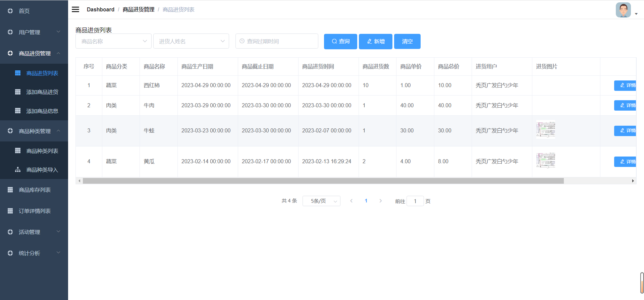644x300 pixels.
Task: Collapse the 商品进货管理 submenu chevron
Action: pyautogui.click(x=58, y=53)
